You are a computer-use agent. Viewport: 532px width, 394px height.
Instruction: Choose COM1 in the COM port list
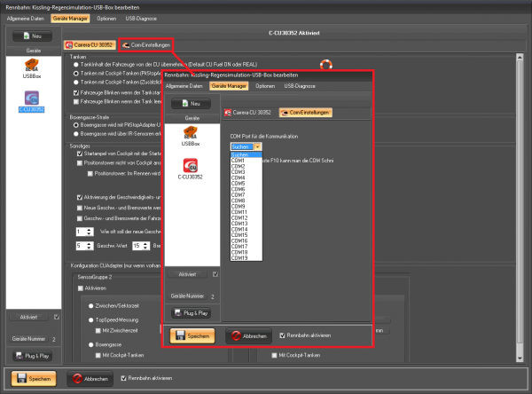click(x=246, y=161)
